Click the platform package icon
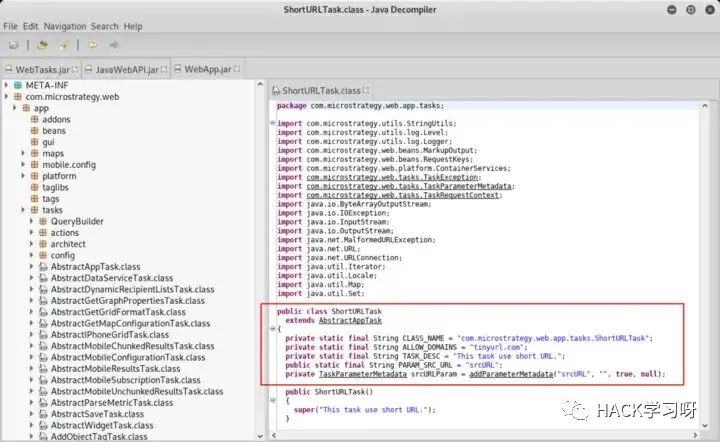 [x=34, y=176]
